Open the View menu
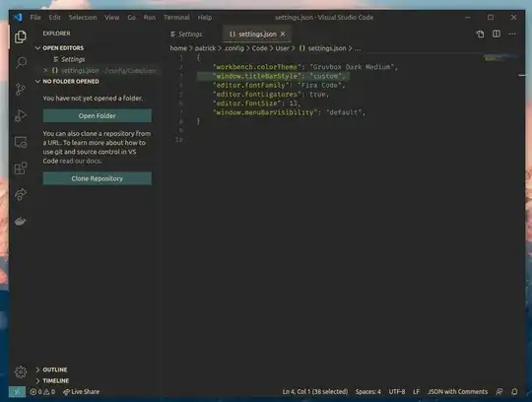The image size is (532, 402). tap(111, 18)
